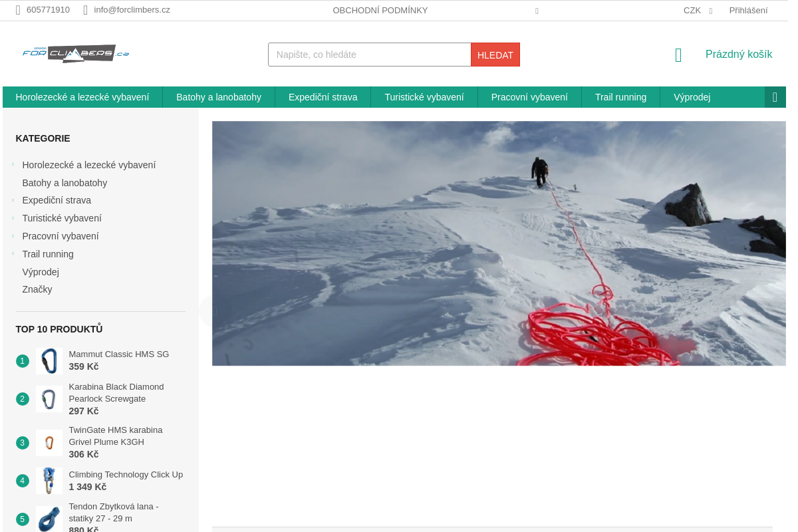This screenshot has width=798, height=532.
Task: Click the Přihlášení login link
Action: [x=748, y=11]
